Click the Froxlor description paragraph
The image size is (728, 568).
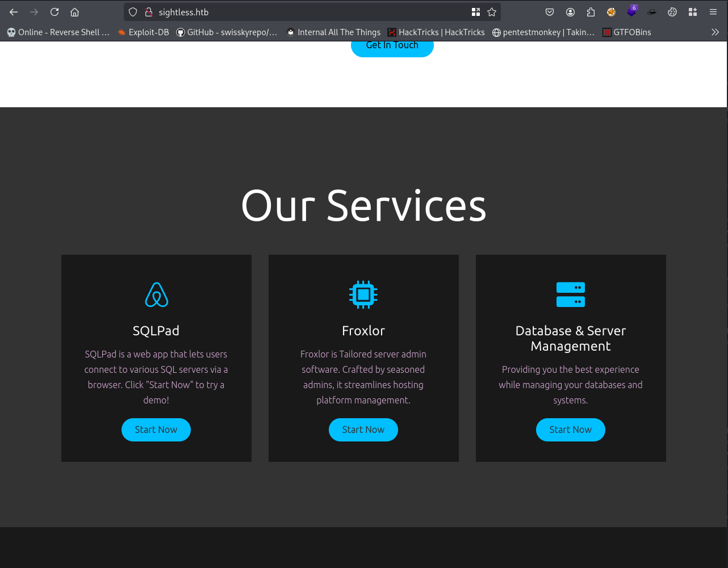pos(363,377)
